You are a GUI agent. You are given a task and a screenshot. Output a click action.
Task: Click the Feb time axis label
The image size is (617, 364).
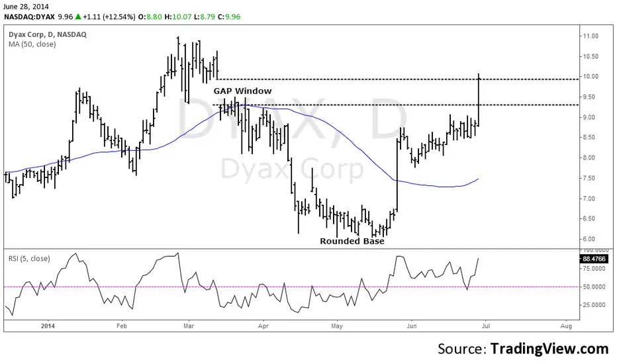(122, 326)
